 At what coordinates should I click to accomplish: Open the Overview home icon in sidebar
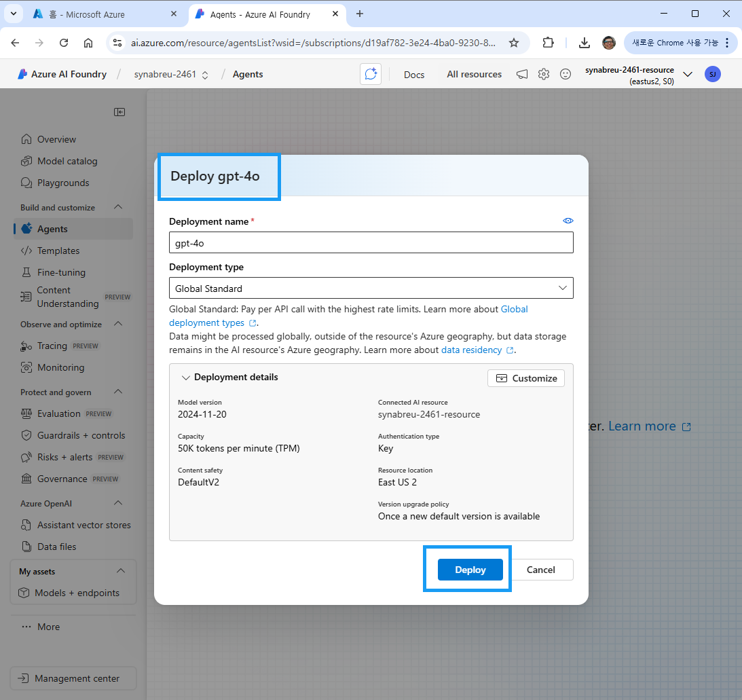[26, 139]
